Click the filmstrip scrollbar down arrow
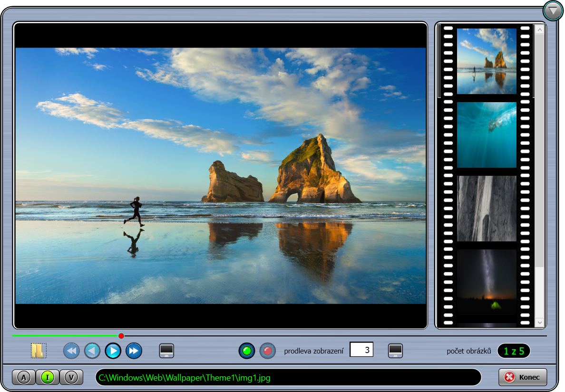This screenshot has height=392, width=565. (539, 323)
